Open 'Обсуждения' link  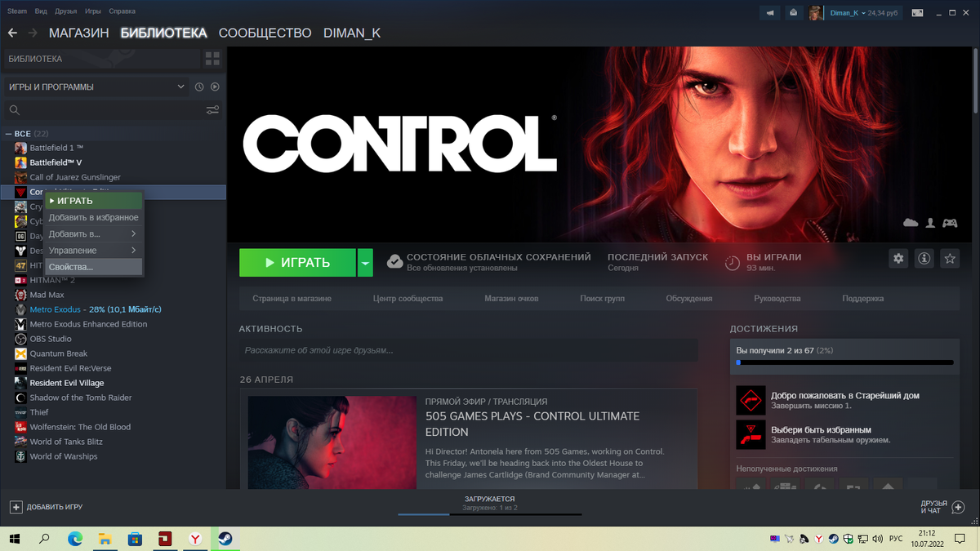[x=689, y=299]
